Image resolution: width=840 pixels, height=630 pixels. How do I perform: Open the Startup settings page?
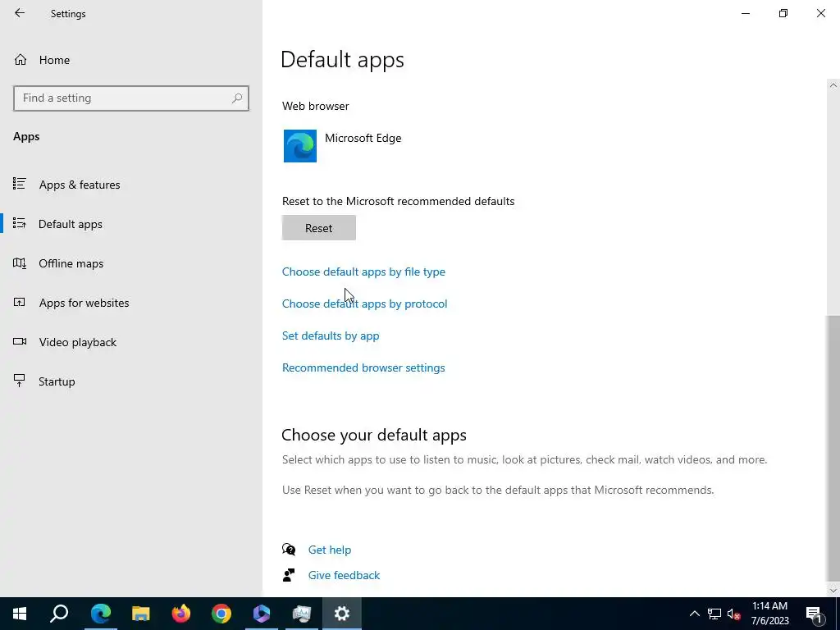(x=57, y=381)
